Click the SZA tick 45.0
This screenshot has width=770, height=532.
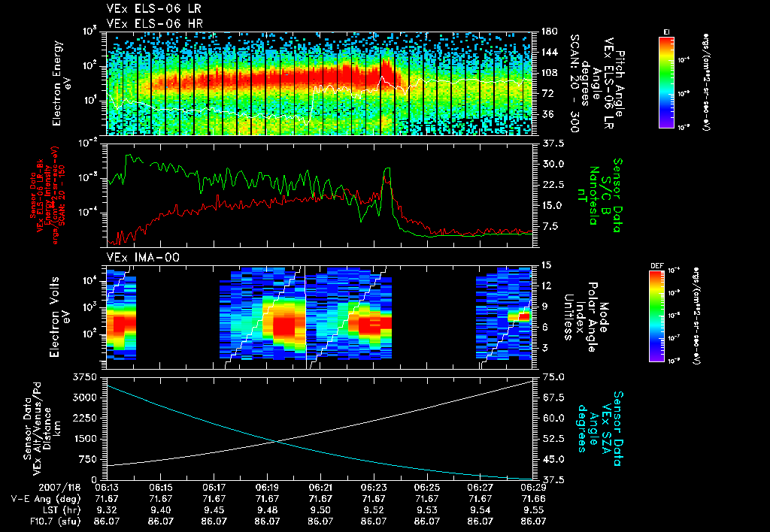553,459
